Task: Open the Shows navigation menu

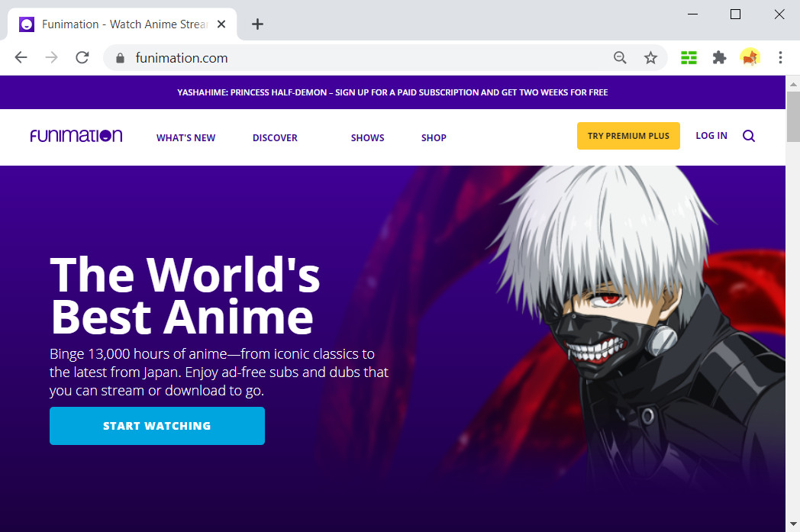Action: coord(367,138)
